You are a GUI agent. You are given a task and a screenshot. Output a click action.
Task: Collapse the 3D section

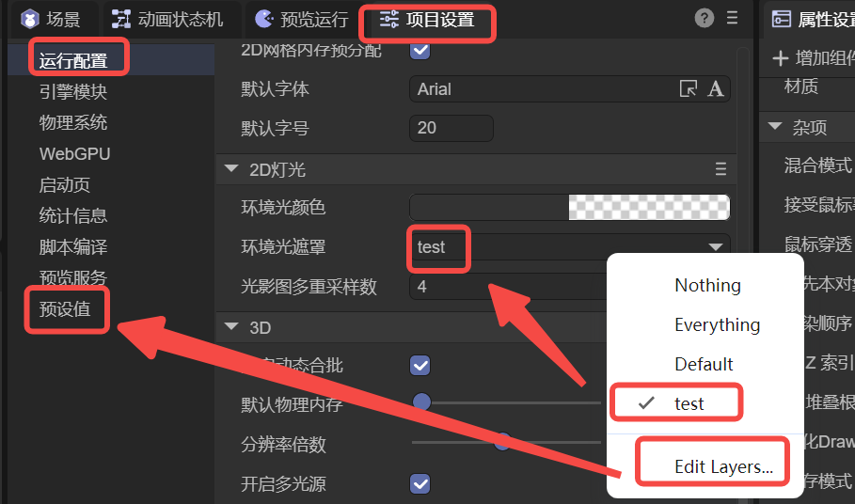(231, 327)
